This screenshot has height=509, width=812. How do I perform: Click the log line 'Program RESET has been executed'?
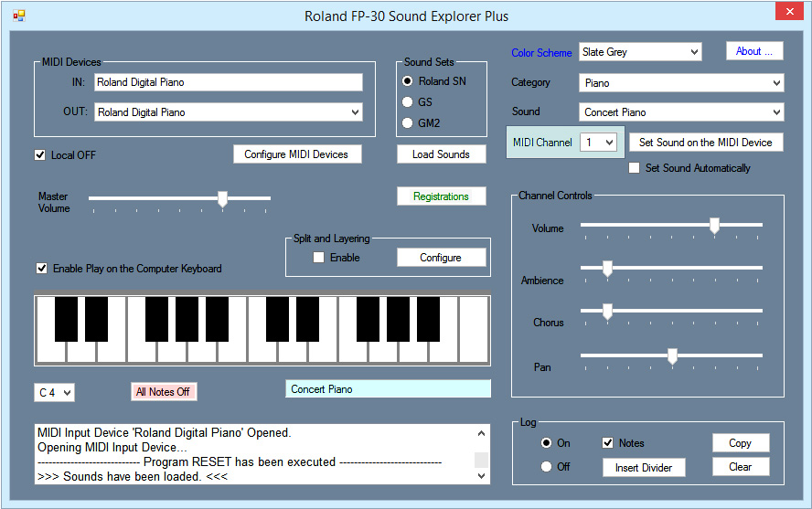coord(240,461)
